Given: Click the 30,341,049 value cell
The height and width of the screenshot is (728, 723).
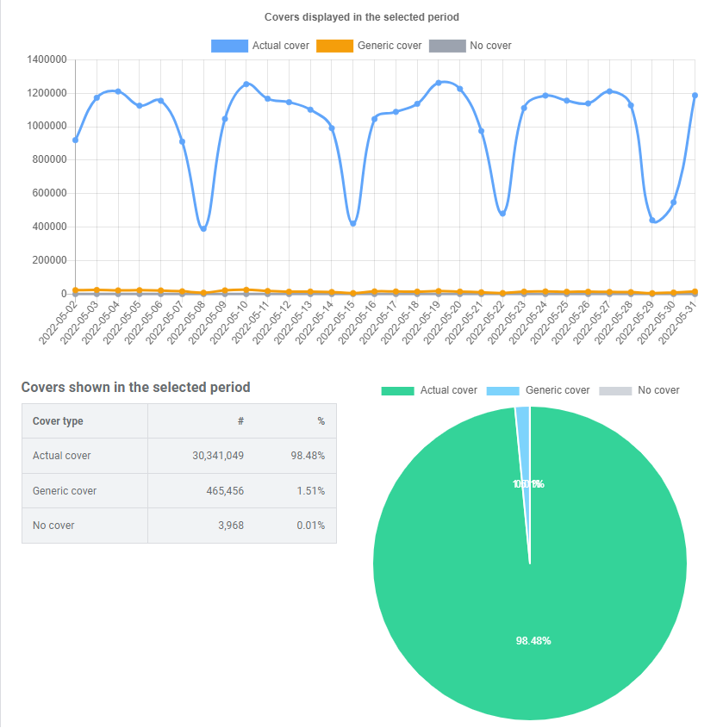Looking at the screenshot, I should pos(218,456).
